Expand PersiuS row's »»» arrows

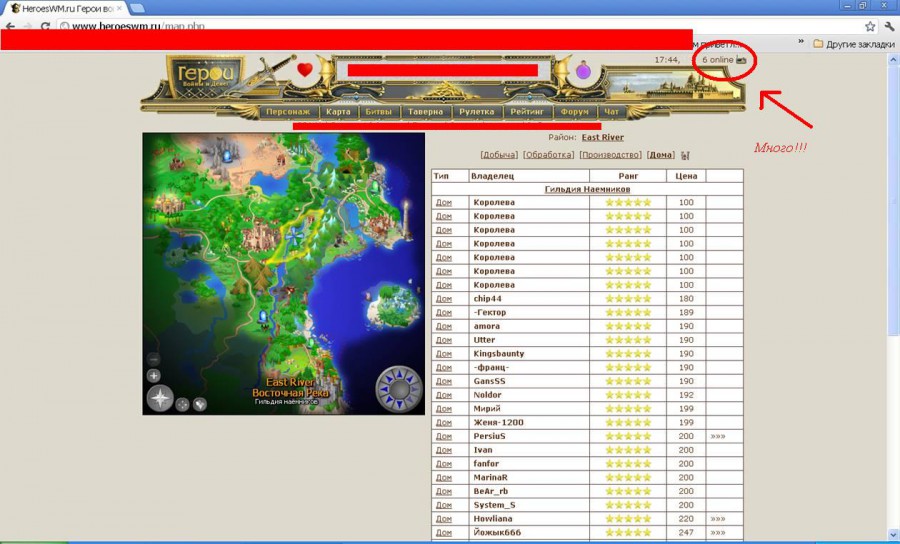point(718,437)
